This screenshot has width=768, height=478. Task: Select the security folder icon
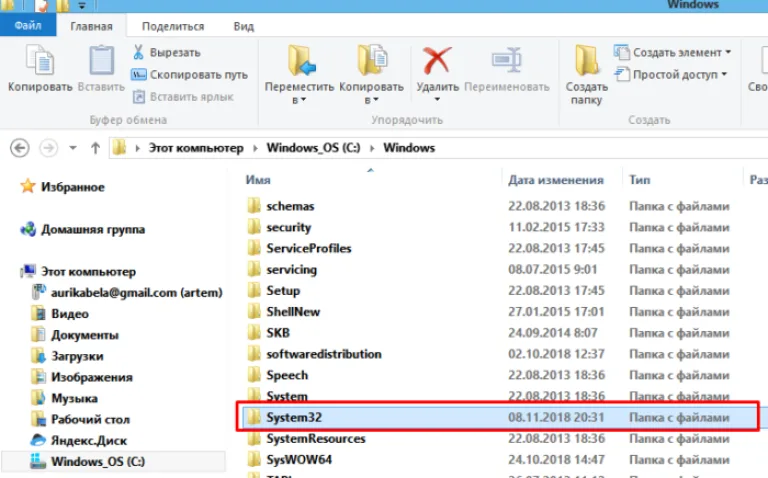(x=254, y=227)
